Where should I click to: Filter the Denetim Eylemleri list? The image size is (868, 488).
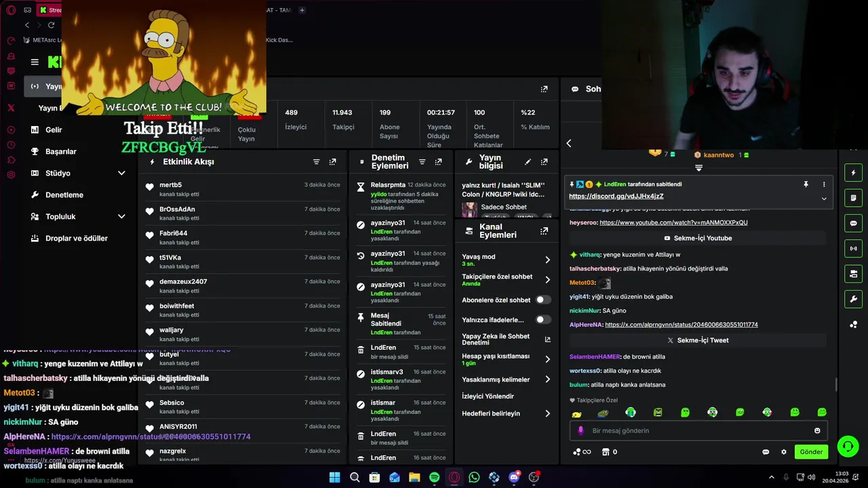422,162
